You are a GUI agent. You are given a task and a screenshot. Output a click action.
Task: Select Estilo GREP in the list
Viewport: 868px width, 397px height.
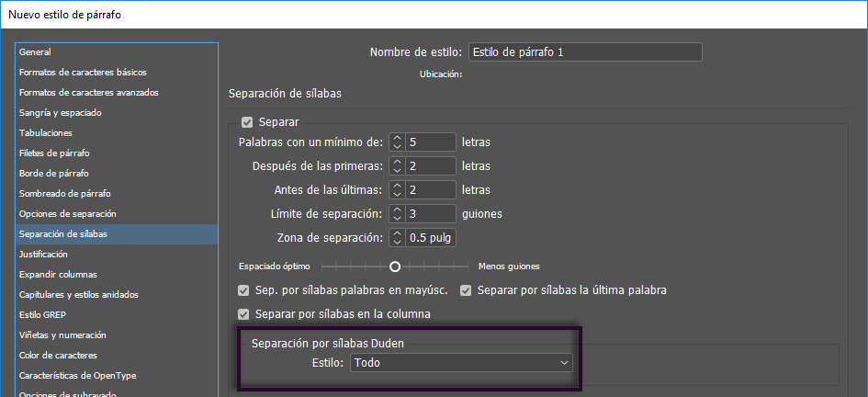pyautogui.click(x=43, y=315)
